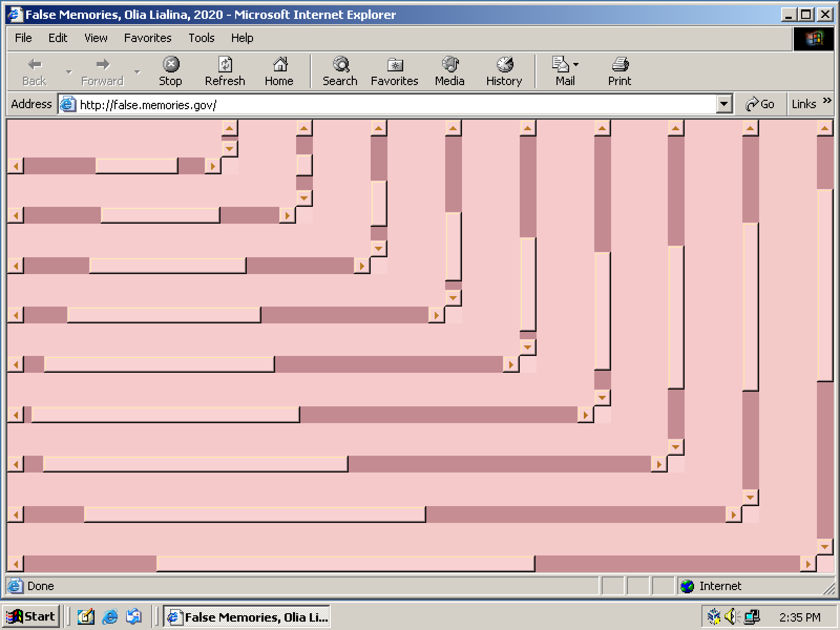Click the network connection tray icon

(x=752, y=616)
